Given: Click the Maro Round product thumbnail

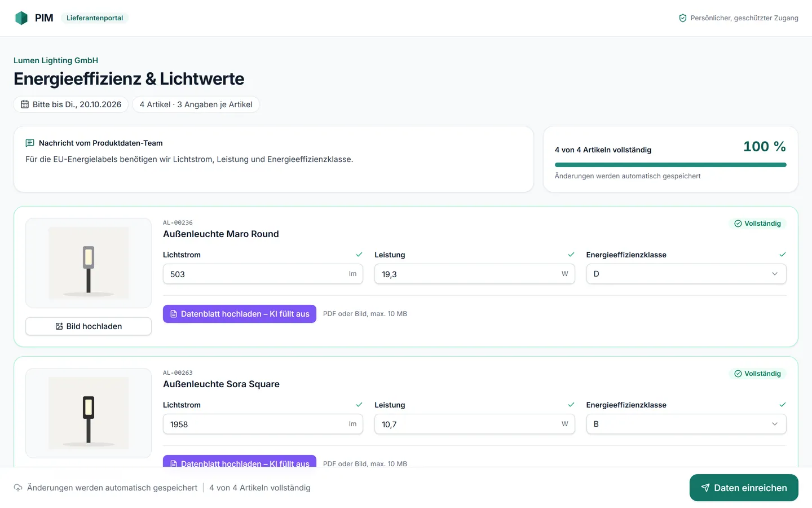Looking at the screenshot, I should (x=89, y=263).
